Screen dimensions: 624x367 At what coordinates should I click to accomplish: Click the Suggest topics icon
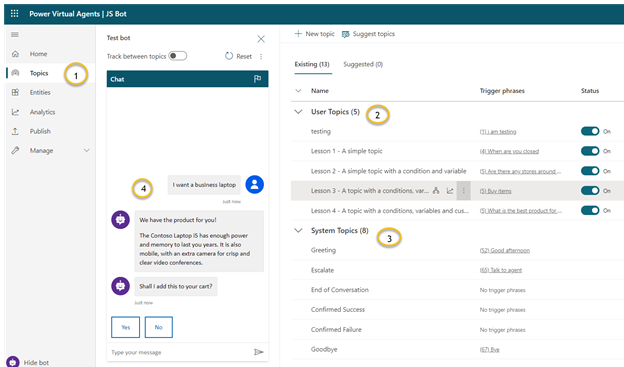coord(345,34)
